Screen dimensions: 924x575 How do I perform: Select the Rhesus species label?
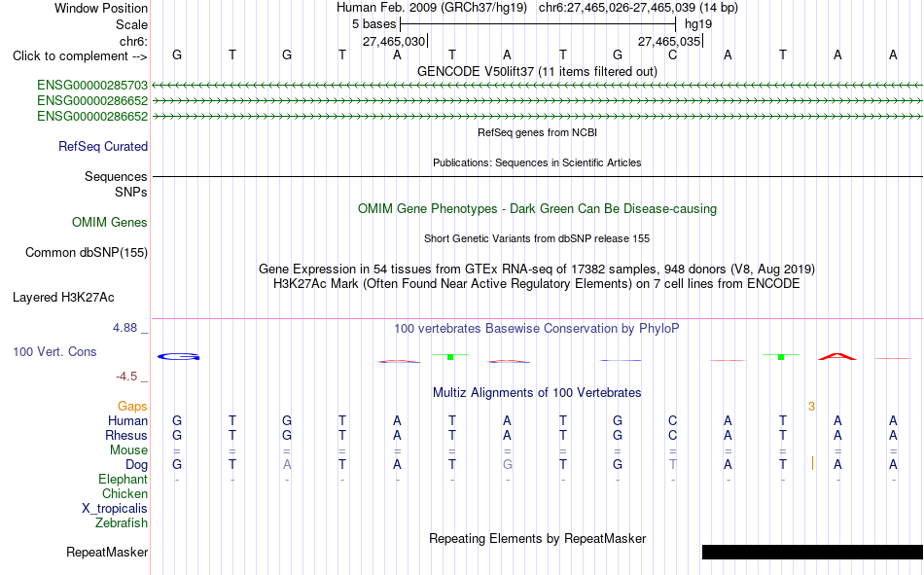pos(126,436)
